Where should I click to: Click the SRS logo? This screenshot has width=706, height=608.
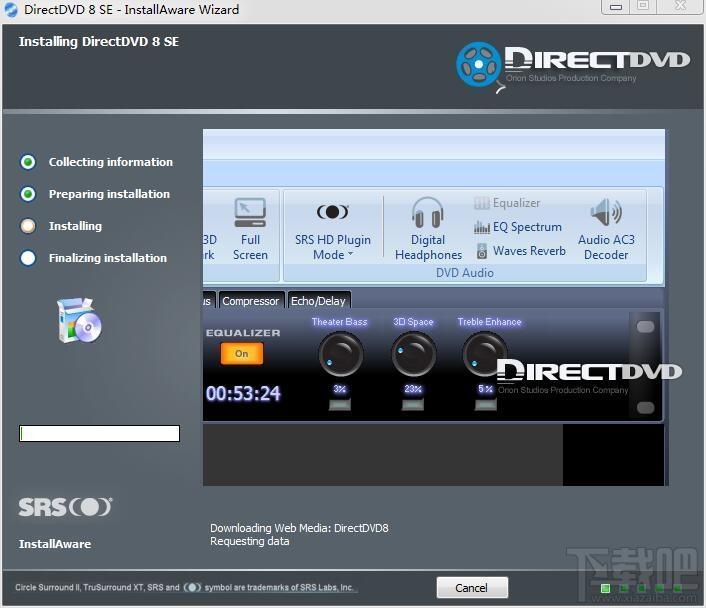(x=65, y=507)
